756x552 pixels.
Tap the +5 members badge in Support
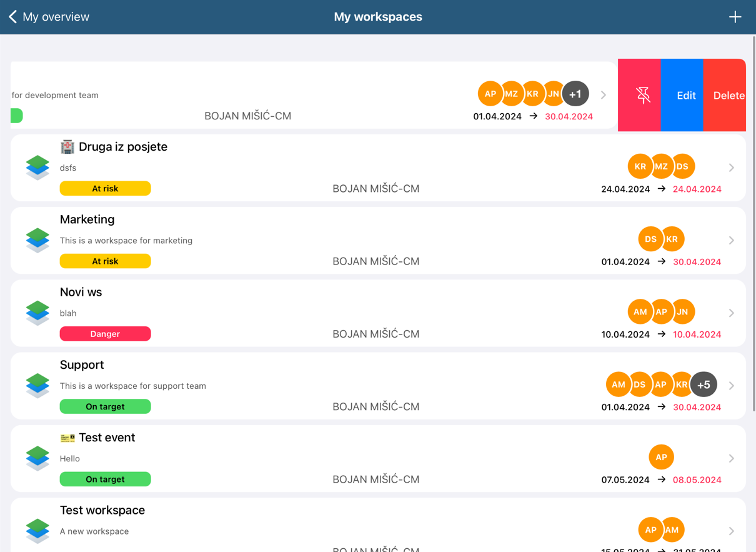point(704,384)
